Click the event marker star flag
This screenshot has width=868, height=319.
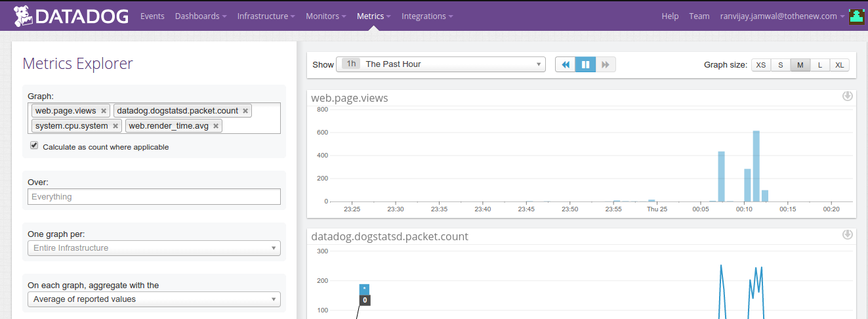pos(364,289)
